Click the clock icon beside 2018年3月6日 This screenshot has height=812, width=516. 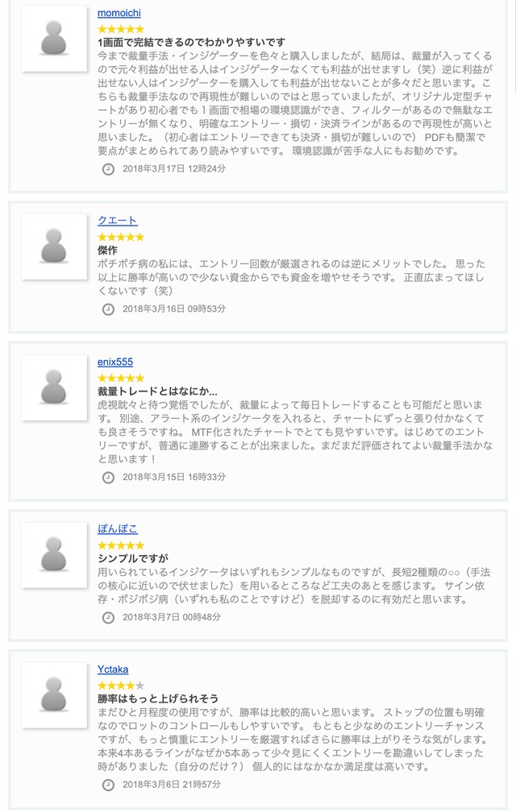(x=109, y=785)
